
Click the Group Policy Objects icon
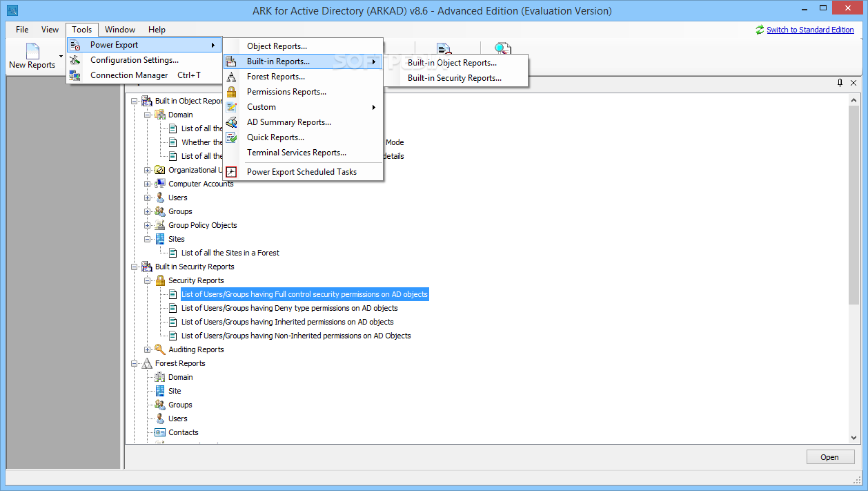tap(160, 225)
